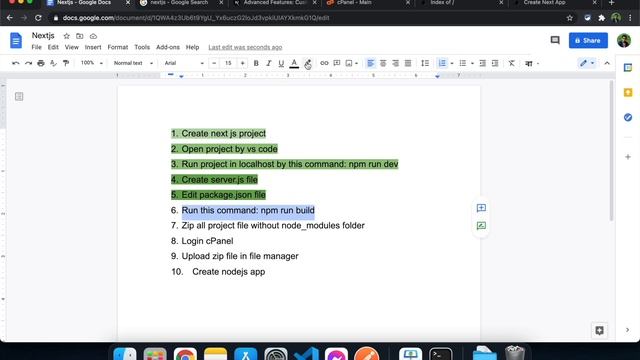Set center text alignment
This screenshot has width=640, height=360.
coord(383,63)
